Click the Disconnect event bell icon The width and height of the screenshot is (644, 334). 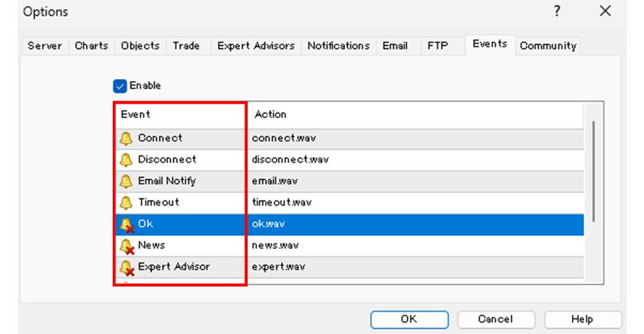pyautogui.click(x=127, y=160)
